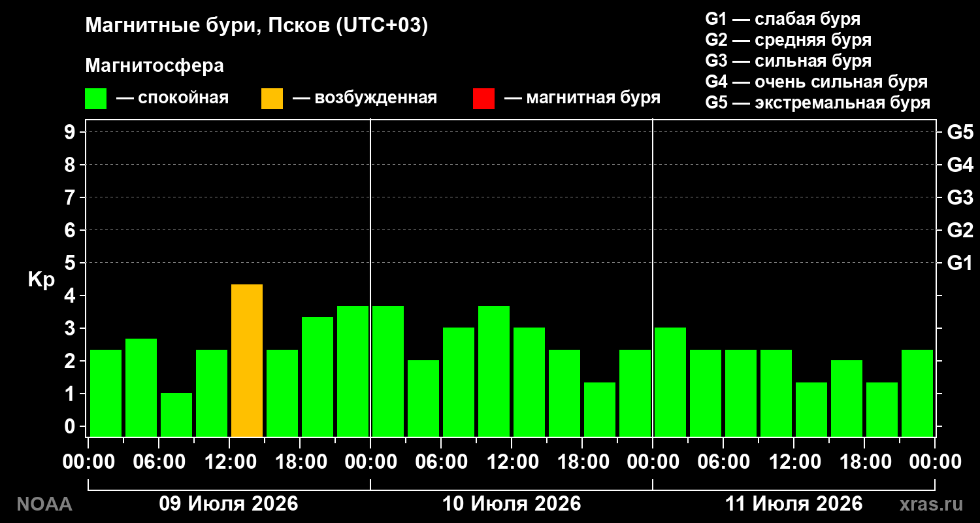Click the 06:00 time label of 10 Июля

click(441, 462)
